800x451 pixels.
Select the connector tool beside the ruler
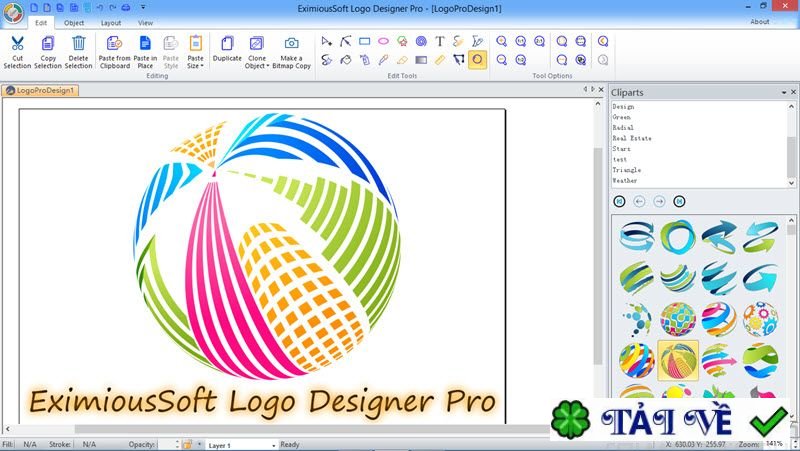pos(458,60)
